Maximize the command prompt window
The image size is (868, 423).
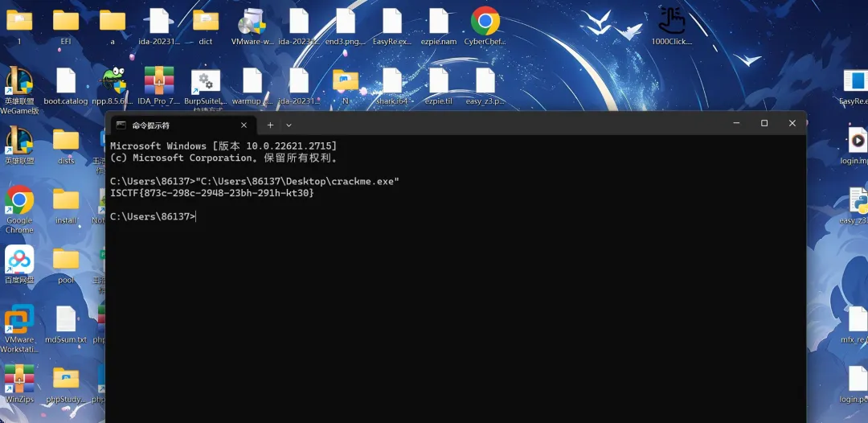click(x=764, y=123)
